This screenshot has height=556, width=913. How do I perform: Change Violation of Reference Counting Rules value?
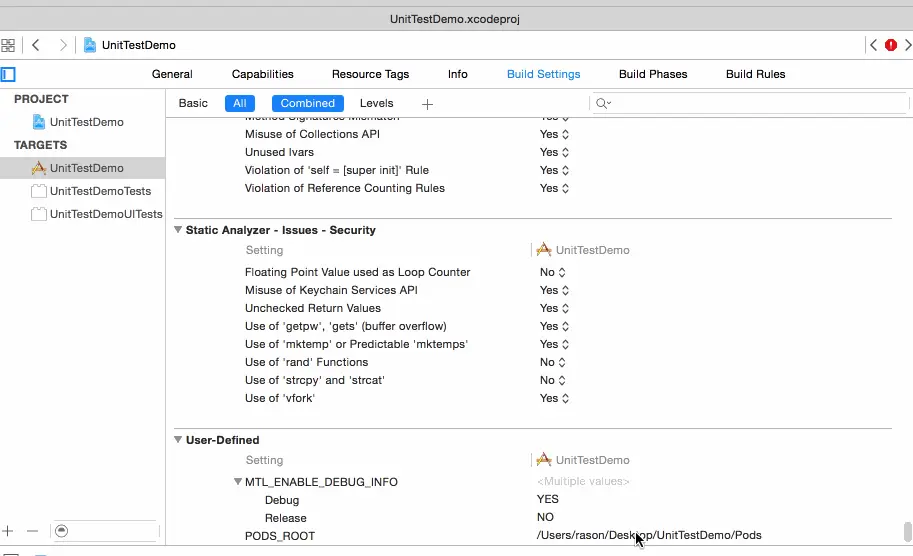[554, 188]
